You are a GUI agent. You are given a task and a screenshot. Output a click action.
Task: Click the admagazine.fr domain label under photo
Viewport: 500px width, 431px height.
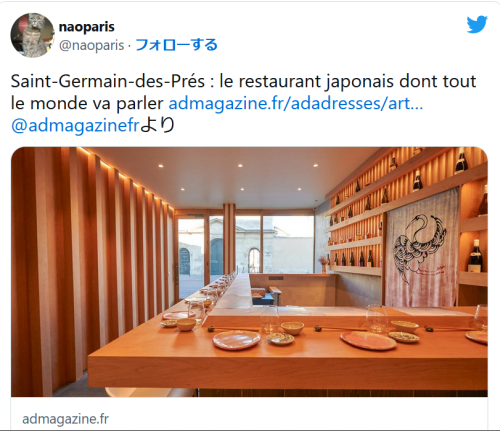[x=65, y=419]
